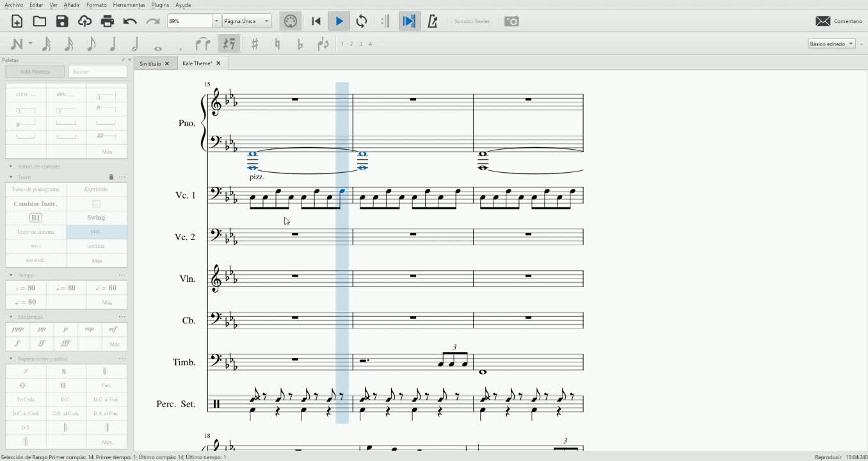Select voice 3
The width and height of the screenshot is (868, 461).
[360, 44]
